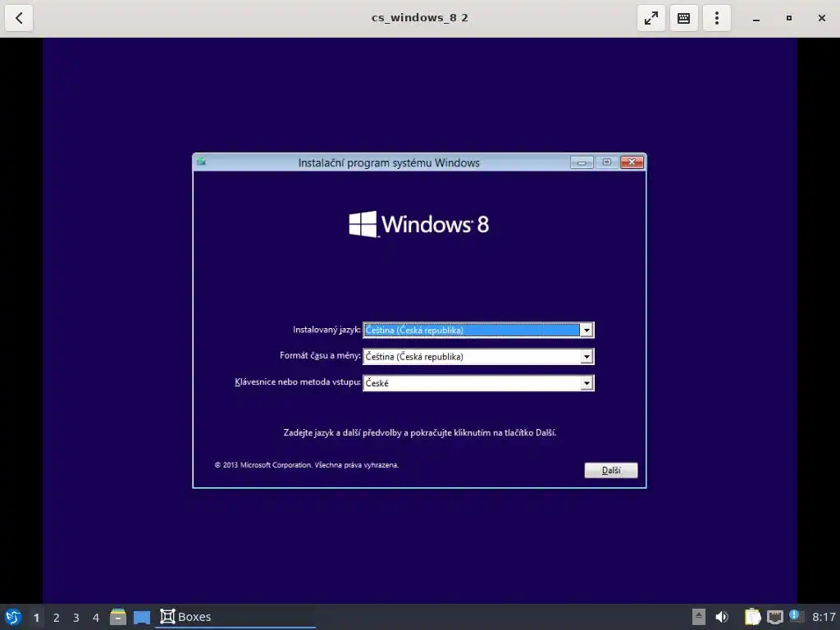840x630 pixels.
Task: Open the clipboard manager tray icon
Action: 753,617
